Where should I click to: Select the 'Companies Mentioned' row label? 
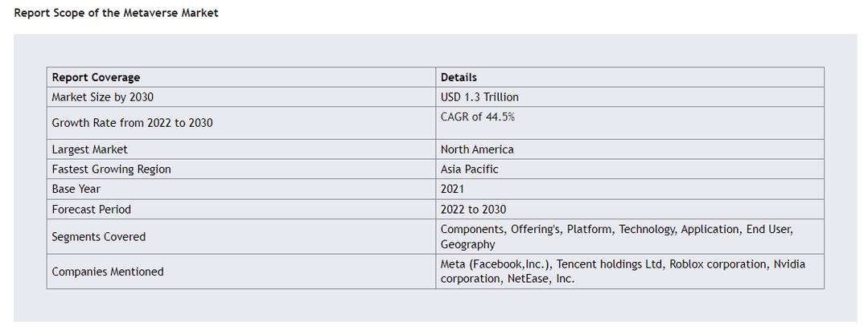pyautogui.click(x=107, y=272)
